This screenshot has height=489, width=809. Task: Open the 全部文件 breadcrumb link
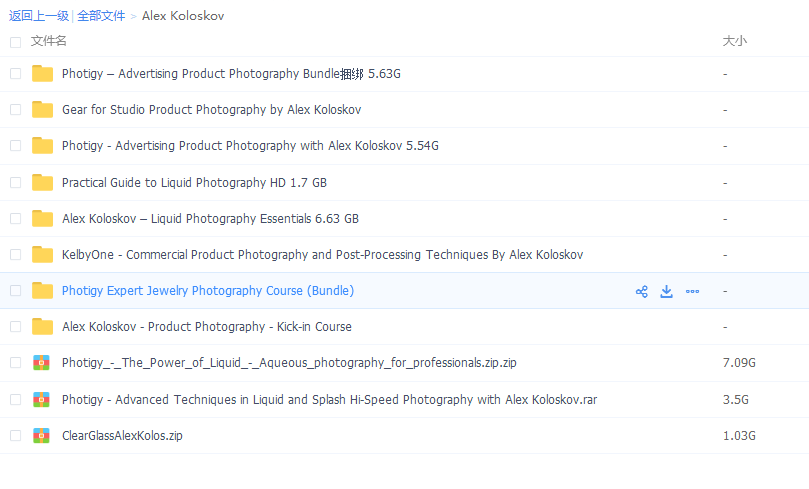point(101,16)
